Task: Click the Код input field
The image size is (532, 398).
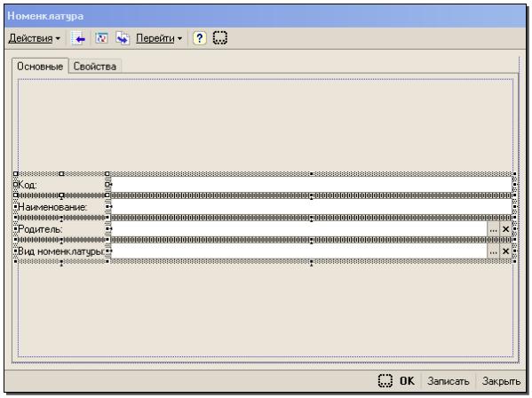Action: coord(311,185)
